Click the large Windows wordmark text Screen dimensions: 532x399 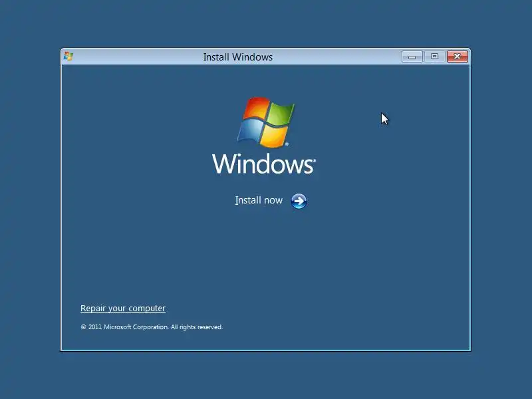(264, 164)
